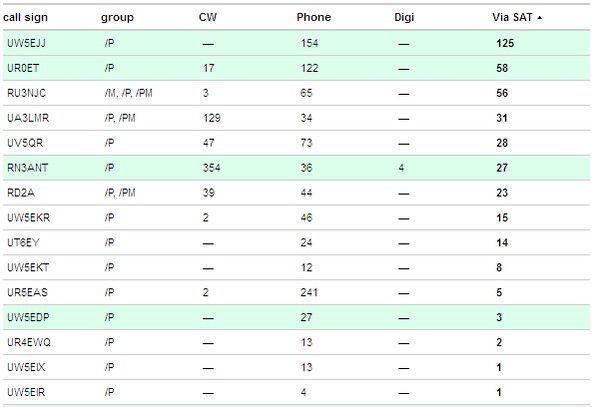This screenshot has width=600, height=407.
Task: Click the highlighted UW5EDP row
Action: 296,317
